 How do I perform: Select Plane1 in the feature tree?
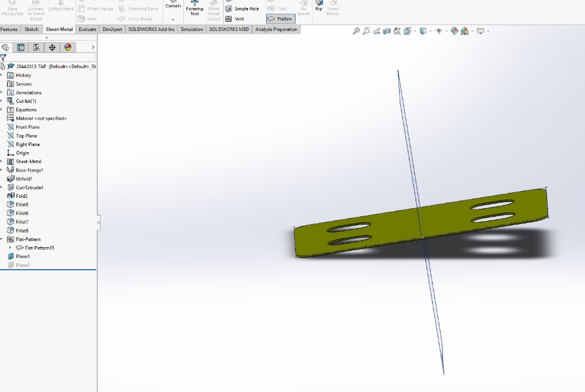point(18,256)
